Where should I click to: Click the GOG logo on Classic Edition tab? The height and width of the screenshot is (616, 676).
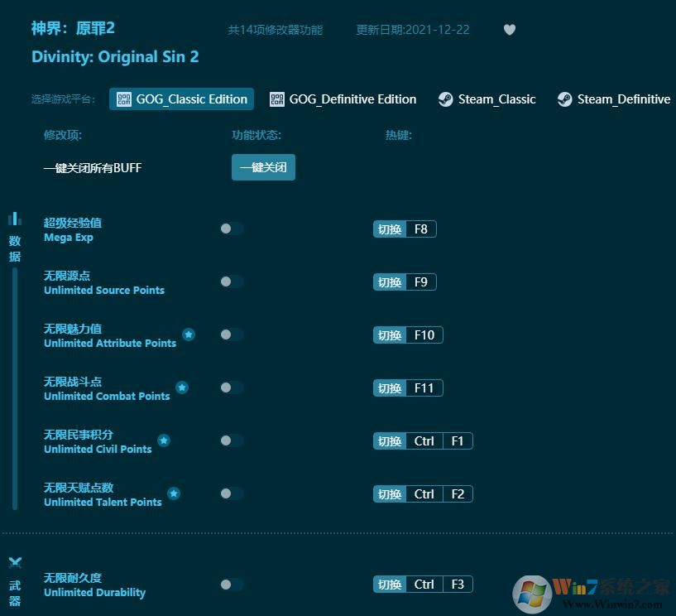click(124, 99)
